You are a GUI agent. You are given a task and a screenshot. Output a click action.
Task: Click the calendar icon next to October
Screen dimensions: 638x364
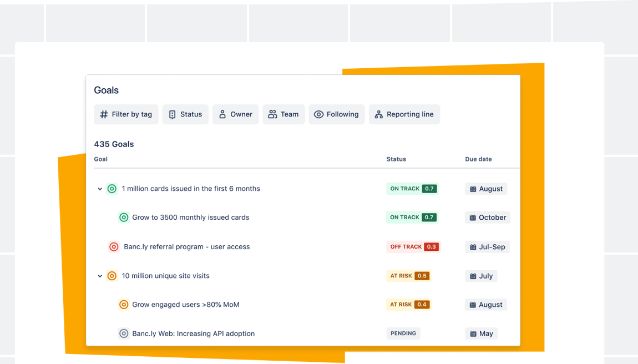coord(473,218)
